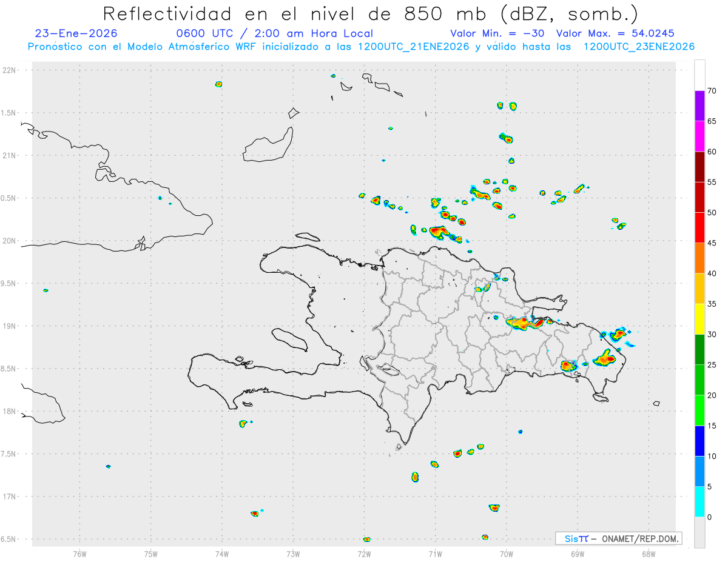Click the gold 35–40 dBZ swatch
The width and height of the screenshot is (728, 562).
(x=699, y=289)
